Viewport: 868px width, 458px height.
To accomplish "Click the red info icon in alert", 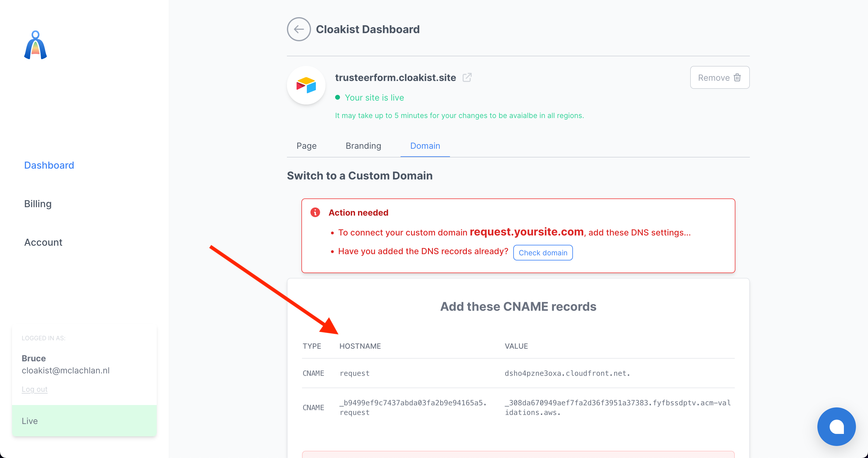I will coord(315,213).
